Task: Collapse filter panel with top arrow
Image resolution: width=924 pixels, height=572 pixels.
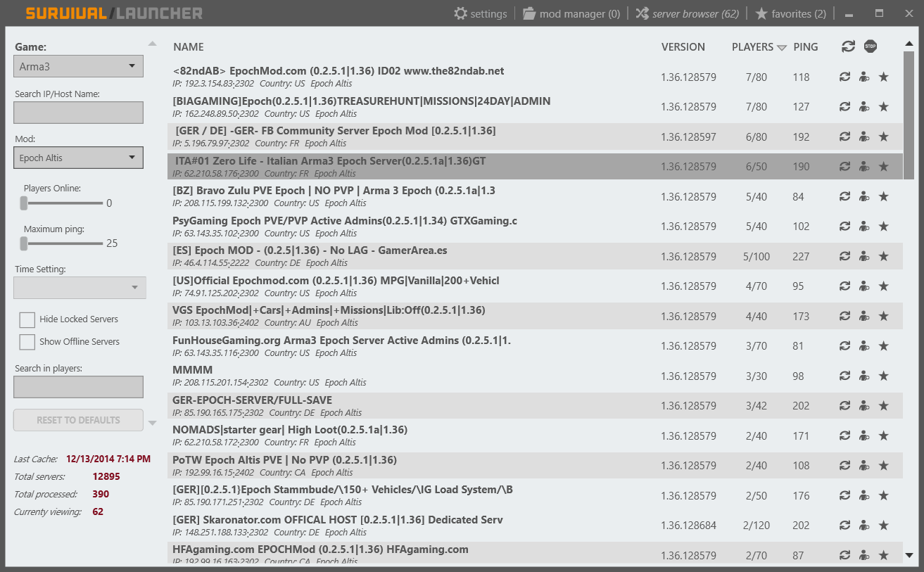Action: point(152,44)
